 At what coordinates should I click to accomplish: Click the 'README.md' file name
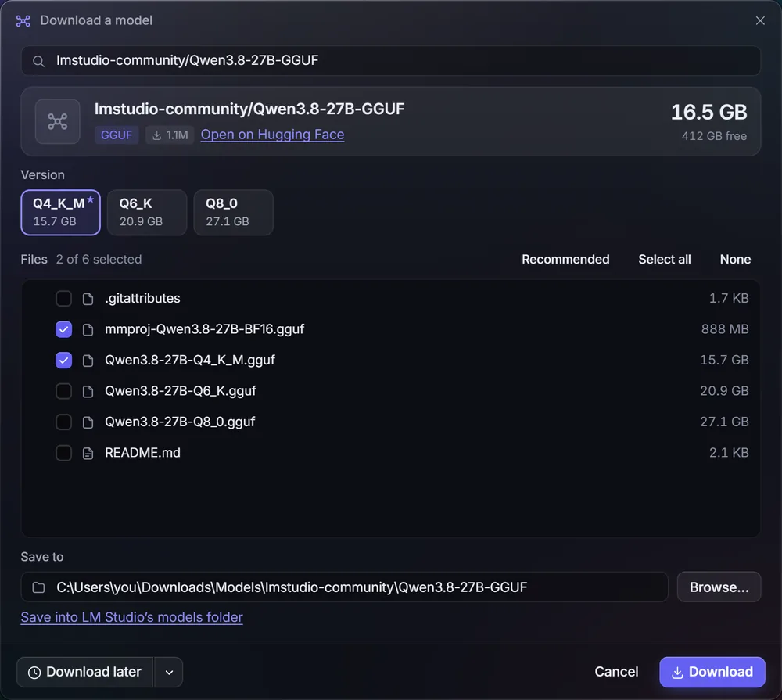142,453
